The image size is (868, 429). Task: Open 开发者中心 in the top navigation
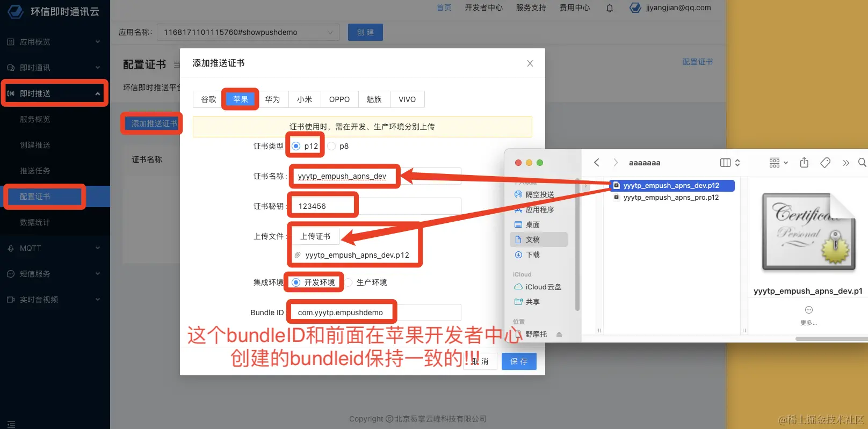(x=484, y=8)
